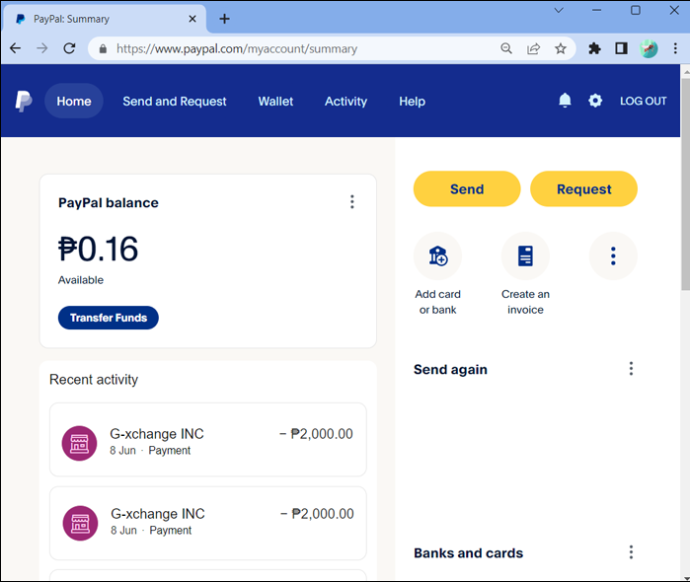Viewport: 690px width, 582px height.
Task: Bookmark this page with the star icon
Action: (560, 48)
